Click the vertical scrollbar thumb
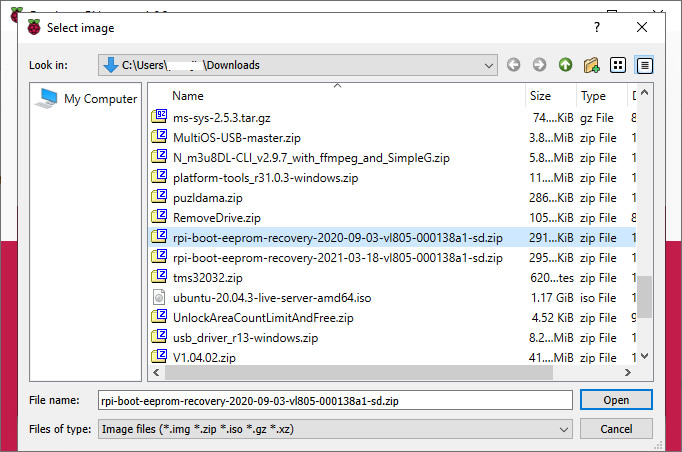The image size is (682, 452). point(645,297)
